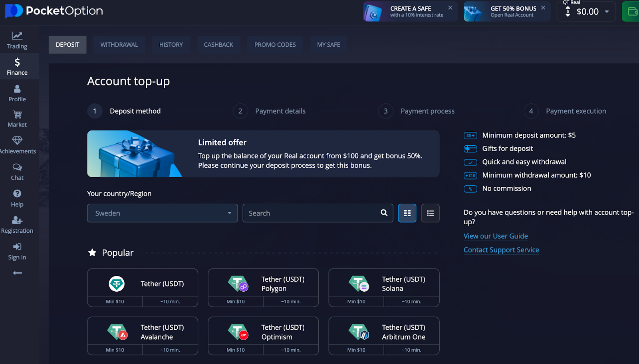Screen dimensions: 639x364
Task: Click Minimum withdrawal amount: $10 text
Action: tap(536, 175)
